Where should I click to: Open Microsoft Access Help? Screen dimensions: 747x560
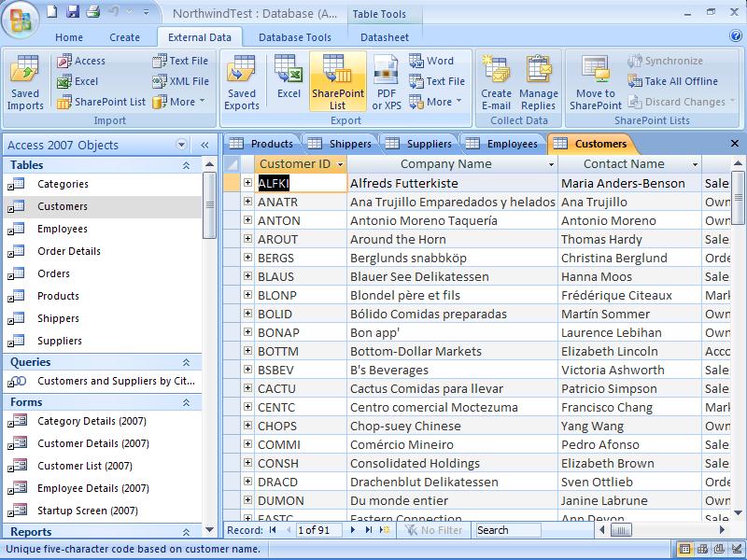coord(736,35)
